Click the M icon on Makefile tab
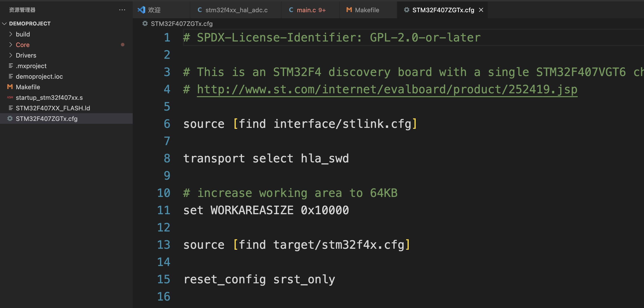The height and width of the screenshot is (308, 644). (349, 10)
